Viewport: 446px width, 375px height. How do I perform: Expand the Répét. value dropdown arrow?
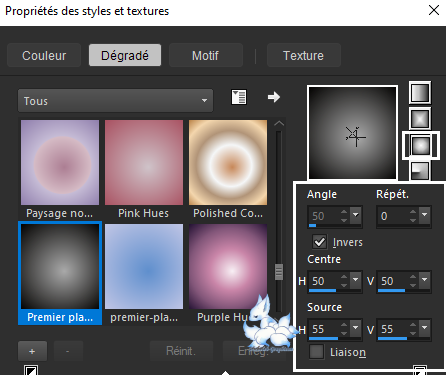[x=425, y=215]
